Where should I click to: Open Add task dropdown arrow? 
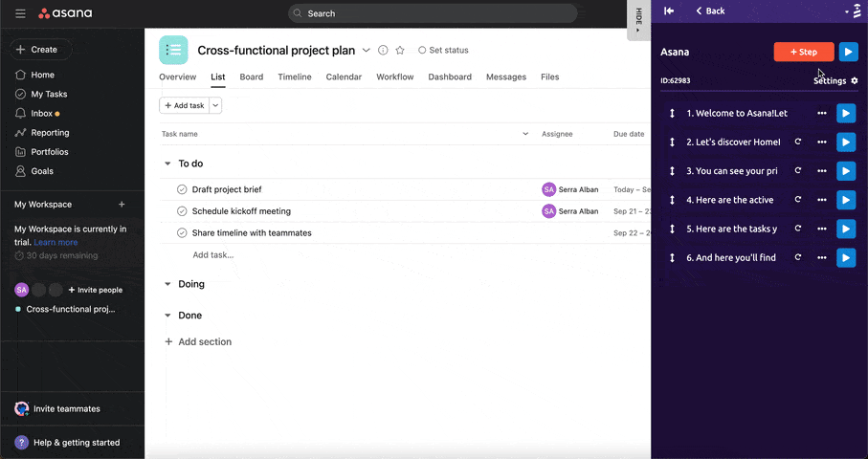(x=215, y=105)
